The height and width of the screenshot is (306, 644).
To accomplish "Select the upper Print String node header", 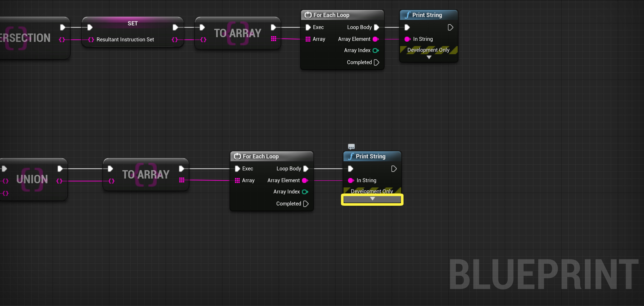I will [427, 15].
